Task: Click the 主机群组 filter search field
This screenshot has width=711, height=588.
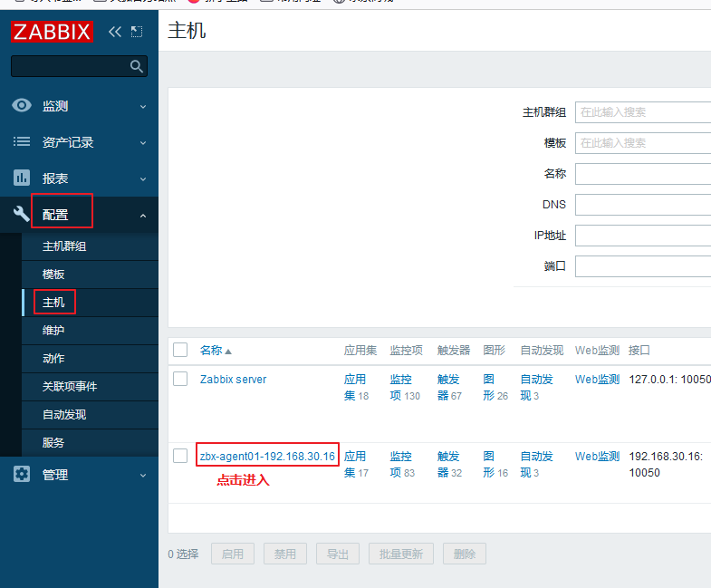Action: (643, 112)
